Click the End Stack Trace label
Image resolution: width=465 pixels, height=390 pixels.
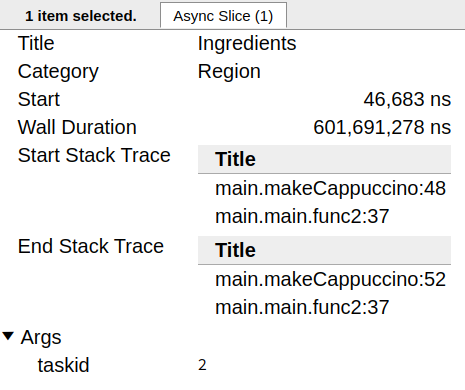[x=91, y=246]
